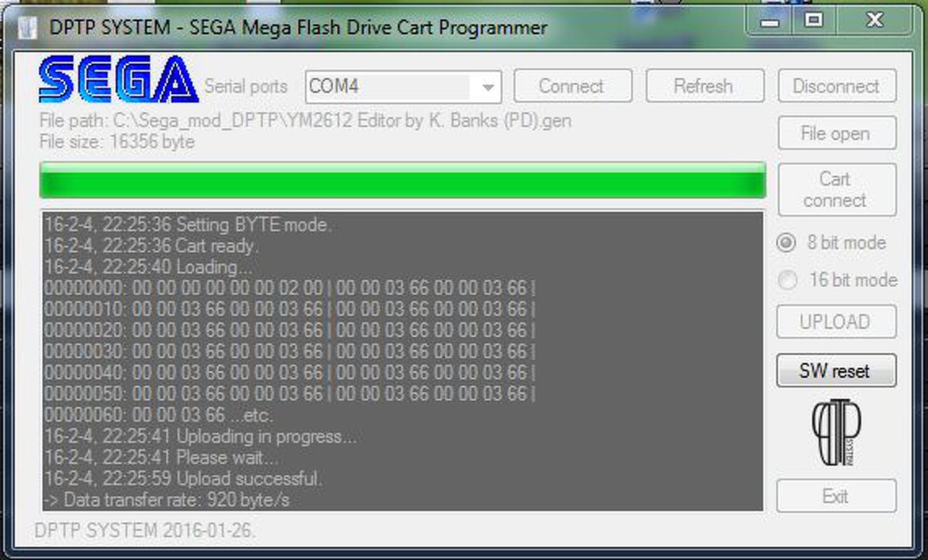Close the DPTP SYSTEM window

click(x=875, y=20)
